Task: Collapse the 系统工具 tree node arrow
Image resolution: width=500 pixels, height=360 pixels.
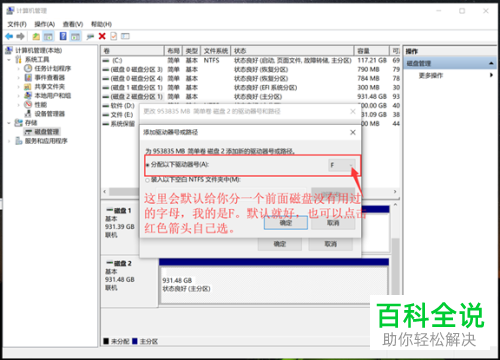Action: [x=9, y=60]
